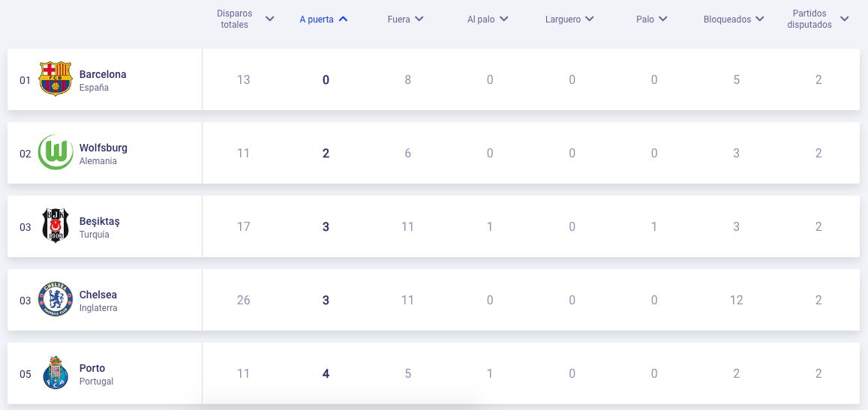868x410 pixels.
Task: Click the Porto club crest
Action: [56, 373]
